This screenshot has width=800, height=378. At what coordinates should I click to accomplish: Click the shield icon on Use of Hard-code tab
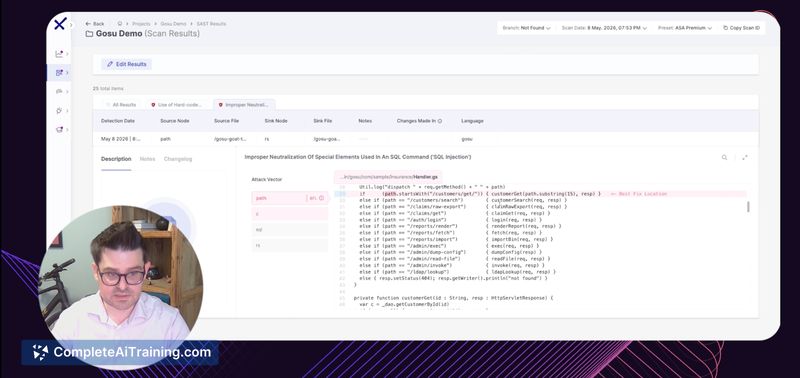(x=153, y=105)
